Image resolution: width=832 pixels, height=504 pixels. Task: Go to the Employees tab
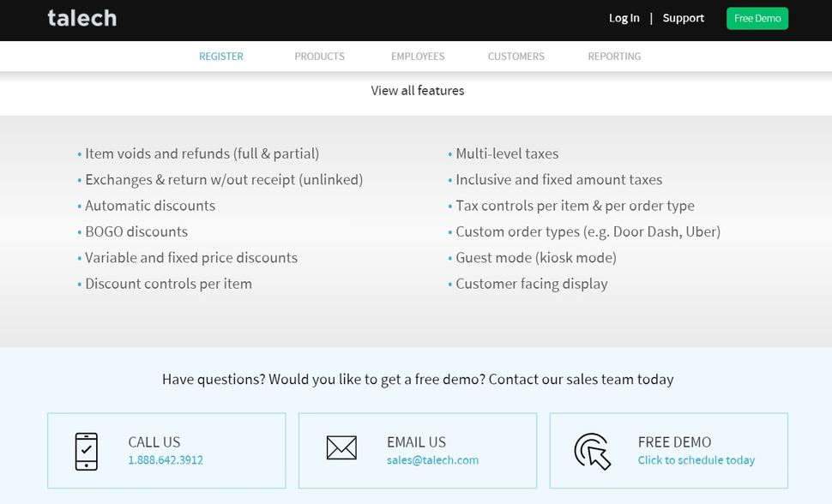[x=418, y=57]
